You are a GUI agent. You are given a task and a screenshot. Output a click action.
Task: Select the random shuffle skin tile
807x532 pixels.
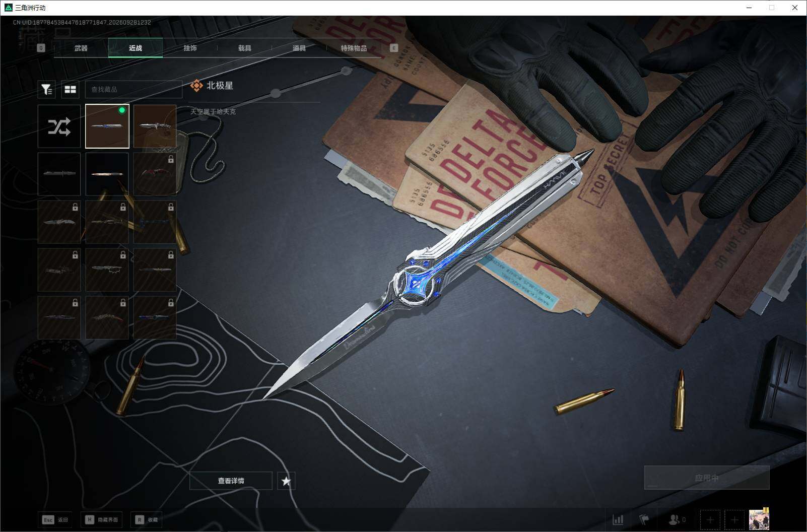pyautogui.click(x=59, y=126)
